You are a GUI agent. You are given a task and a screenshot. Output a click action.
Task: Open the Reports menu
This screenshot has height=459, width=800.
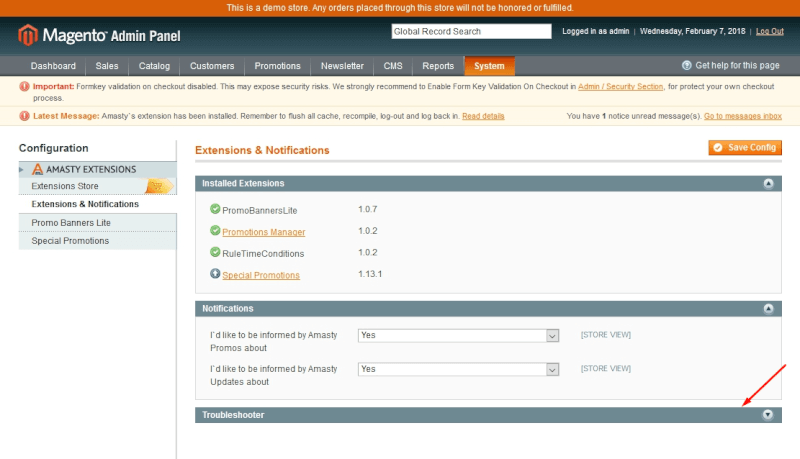click(438, 66)
